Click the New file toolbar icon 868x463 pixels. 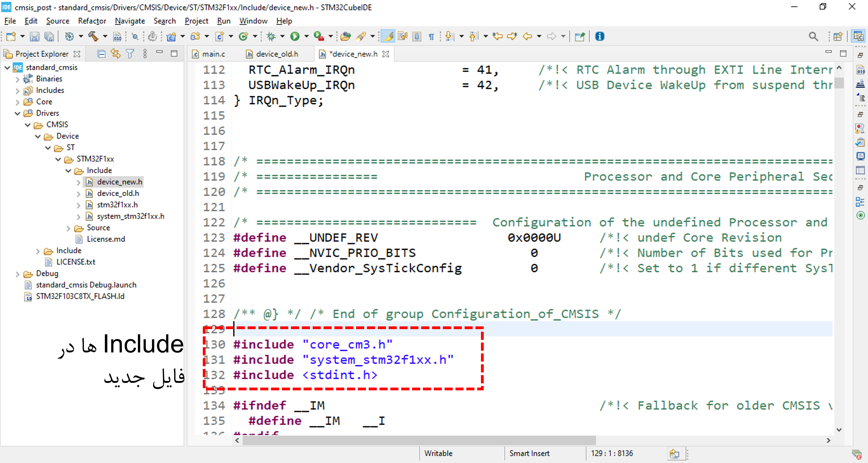[x=11, y=36]
